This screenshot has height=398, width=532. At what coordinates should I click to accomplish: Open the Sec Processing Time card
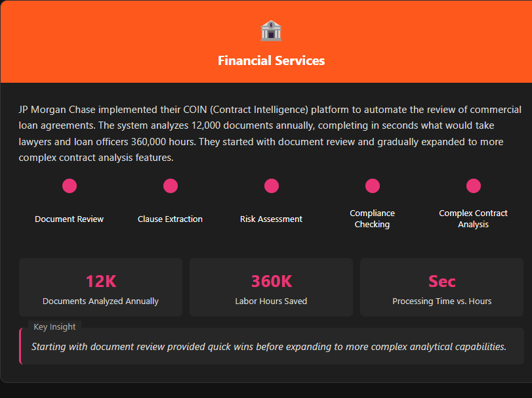pos(441,287)
